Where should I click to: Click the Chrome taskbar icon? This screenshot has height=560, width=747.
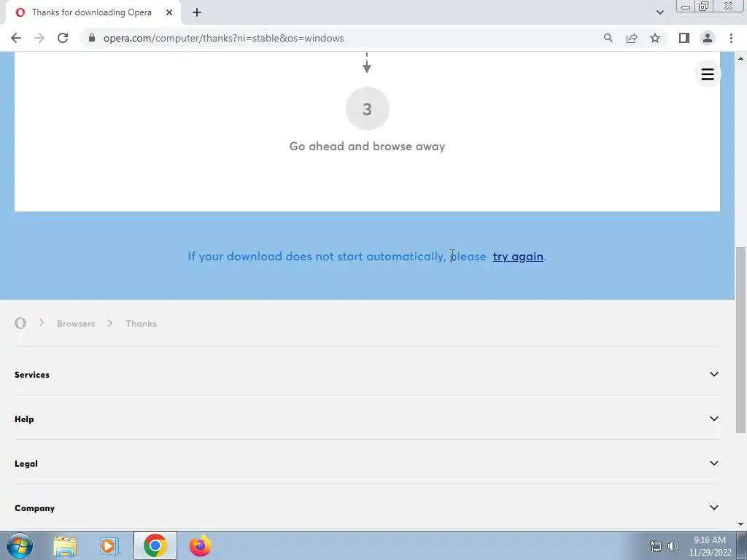155,545
